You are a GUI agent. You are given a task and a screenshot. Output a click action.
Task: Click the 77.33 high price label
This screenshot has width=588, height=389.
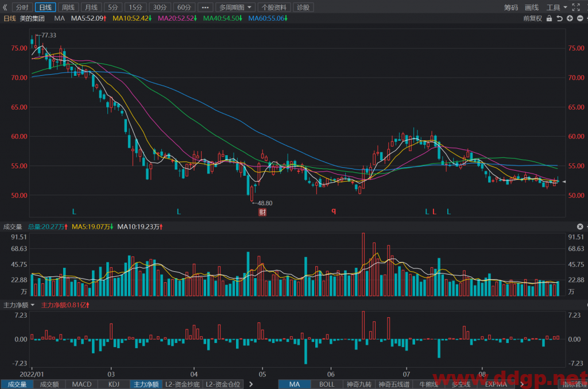tap(49, 35)
